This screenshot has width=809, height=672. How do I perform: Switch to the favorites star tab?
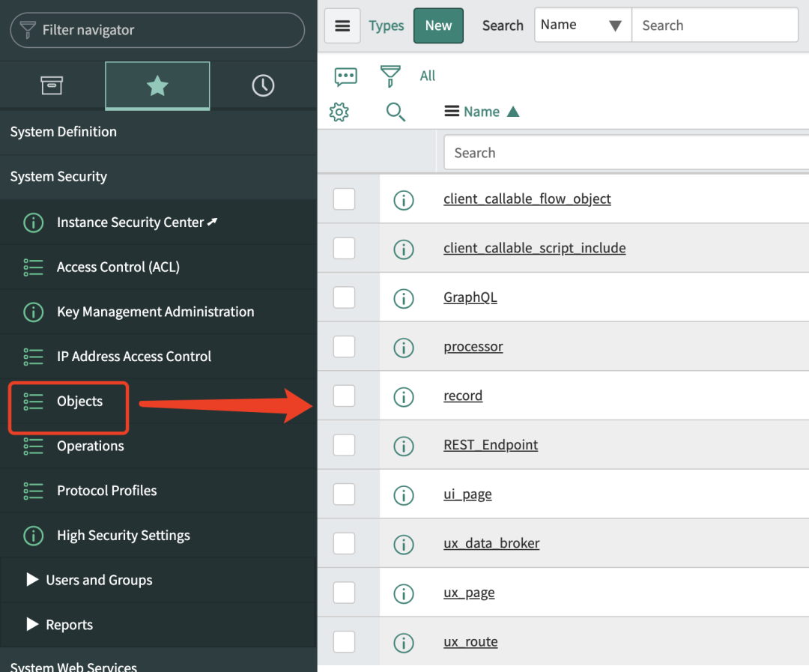point(157,86)
